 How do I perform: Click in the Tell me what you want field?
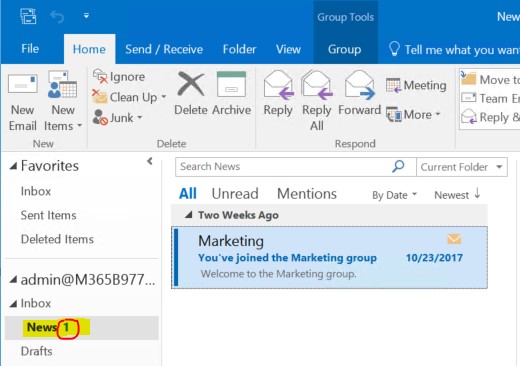coord(462,50)
